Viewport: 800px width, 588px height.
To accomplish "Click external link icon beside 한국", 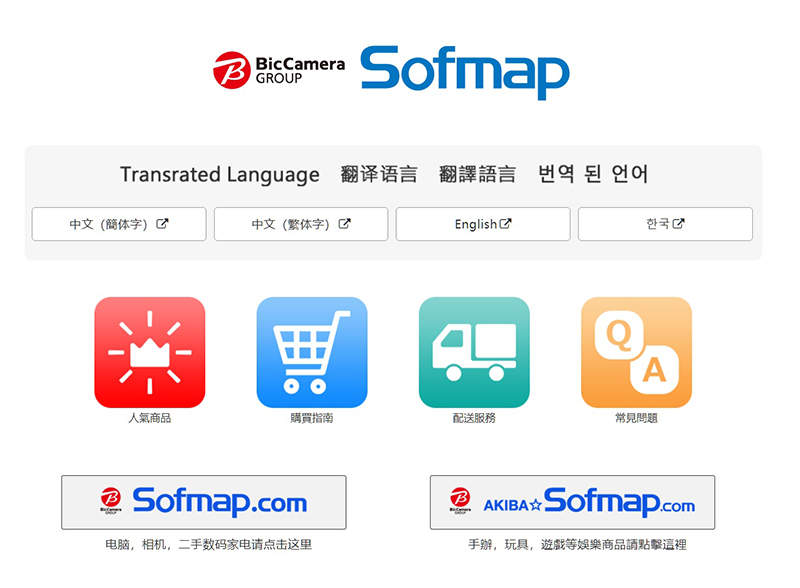I will coord(678,224).
